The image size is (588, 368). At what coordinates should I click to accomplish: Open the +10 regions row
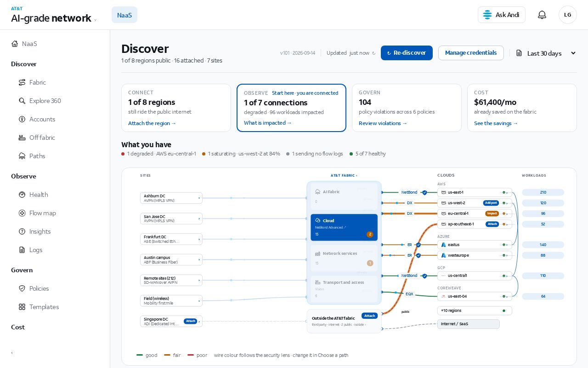click(x=475, y=310)
